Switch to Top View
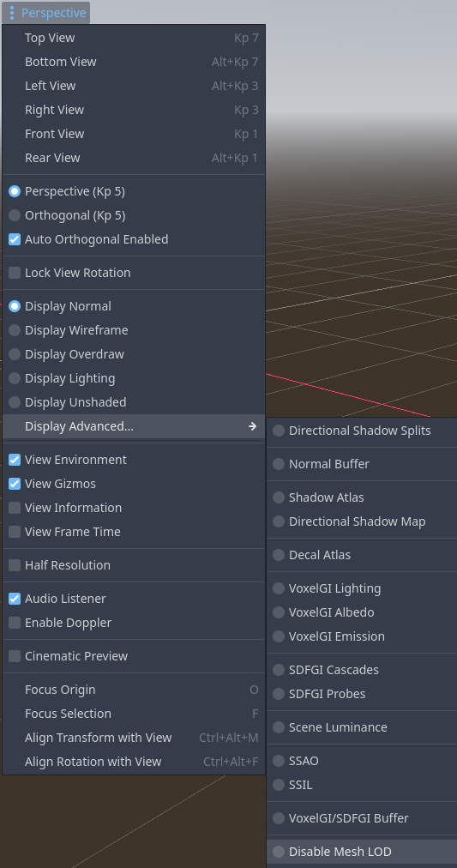Viewport: 457px width, 868px height. [134, 38]
